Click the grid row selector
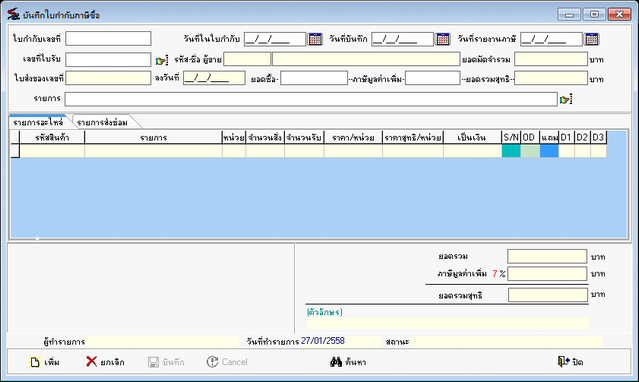 pyautogui.click(x=15, y=151)
